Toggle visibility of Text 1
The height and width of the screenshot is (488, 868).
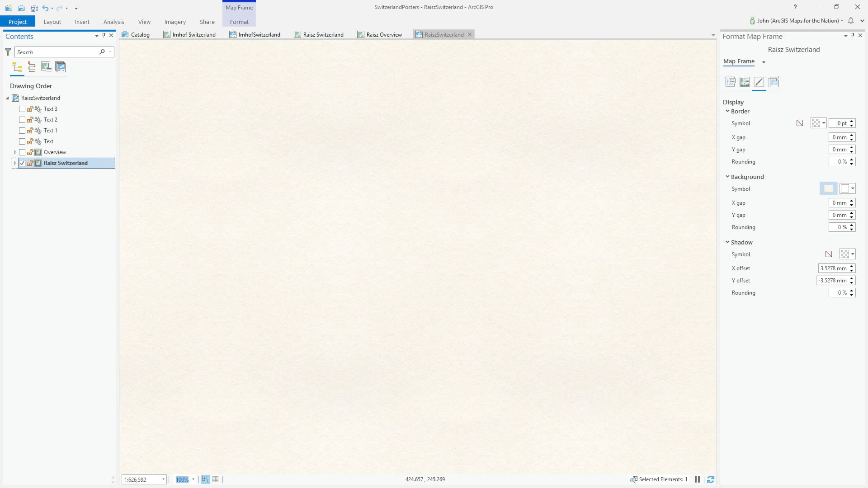point(22,131)
